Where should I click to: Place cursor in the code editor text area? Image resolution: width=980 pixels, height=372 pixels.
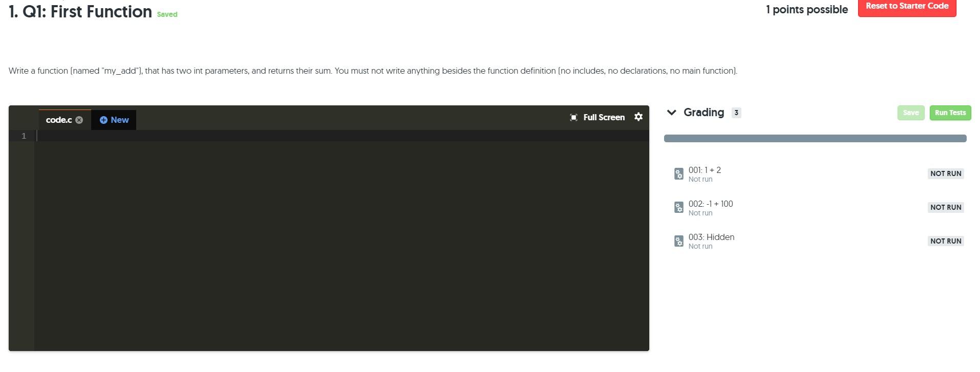click(x=342, y=240)
